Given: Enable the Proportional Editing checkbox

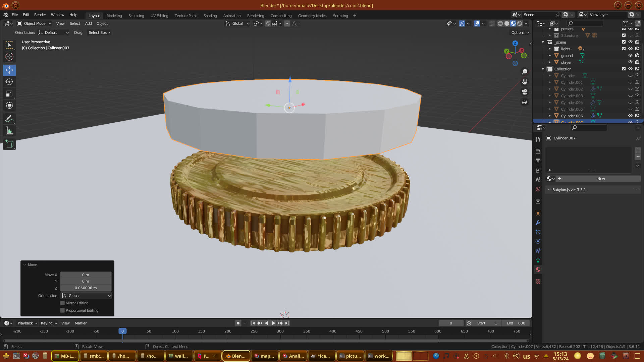Looking at the screenshot, I should tap(62, 310).
